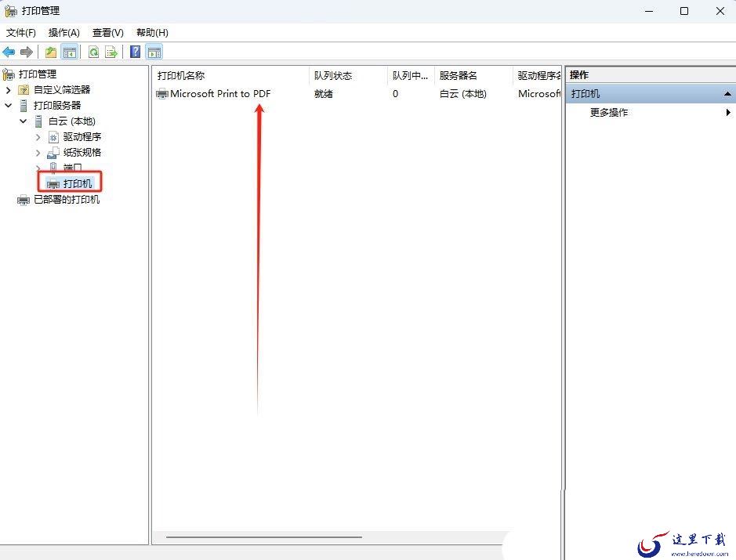Image resolution: width=736 pixels, height=560 pixels.
Task: Sort by the 驱动程序名 column header
Action: [x=537, y=75]
